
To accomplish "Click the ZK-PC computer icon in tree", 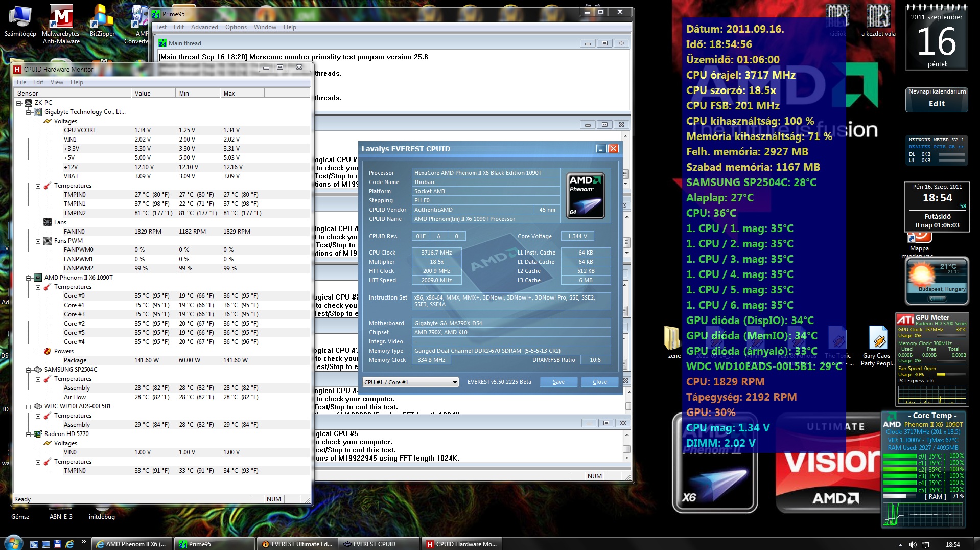I will (28, 103).
